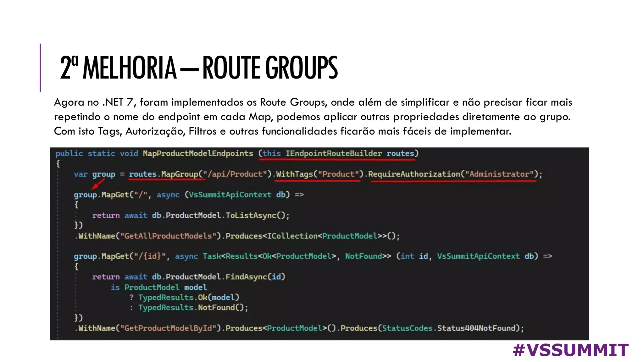The height and width of the screenshot is (362, 644).
Task: Click 'IEndpointRouteBuilder' type in code
Action: coord(334,153)
